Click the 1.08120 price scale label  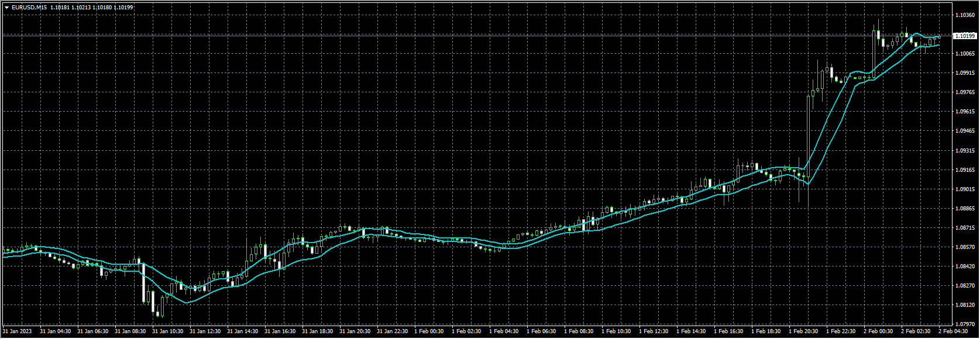click(x=964, y=305)
